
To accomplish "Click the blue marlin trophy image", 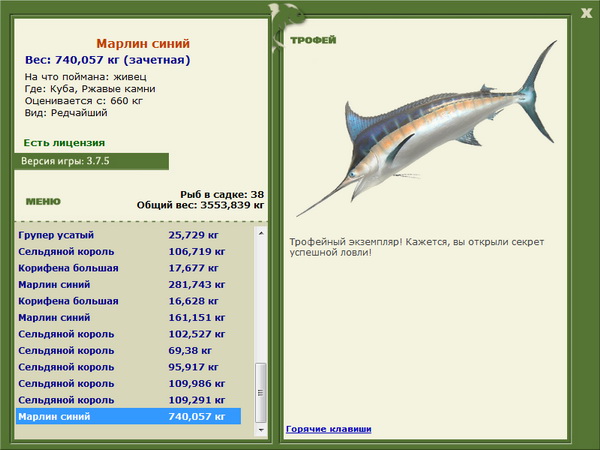I will click(x=426, y=128).
